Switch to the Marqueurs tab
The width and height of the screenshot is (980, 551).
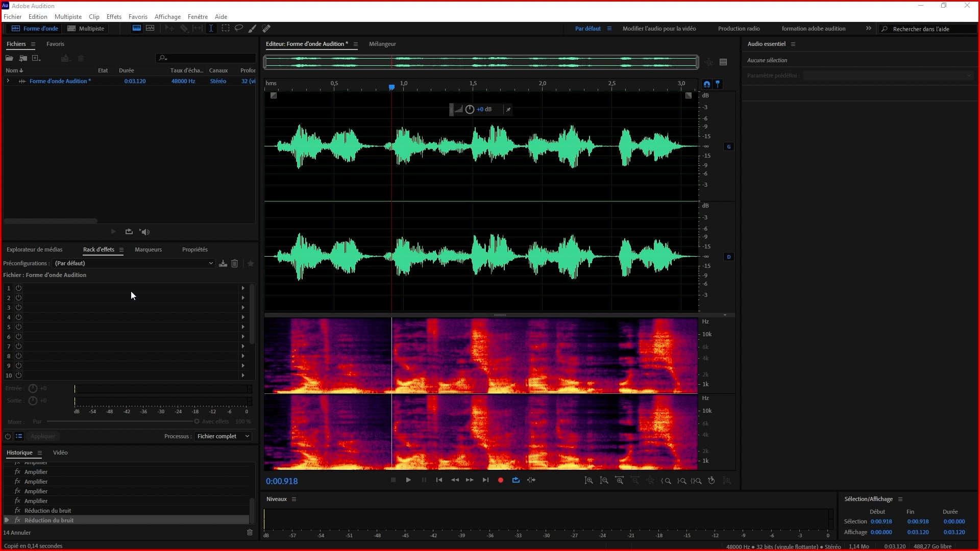click(x=148, y=249)
